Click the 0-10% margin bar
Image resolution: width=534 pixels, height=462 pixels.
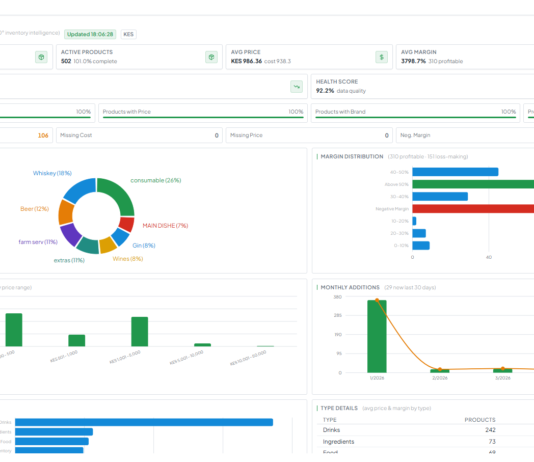coord(421,245)
